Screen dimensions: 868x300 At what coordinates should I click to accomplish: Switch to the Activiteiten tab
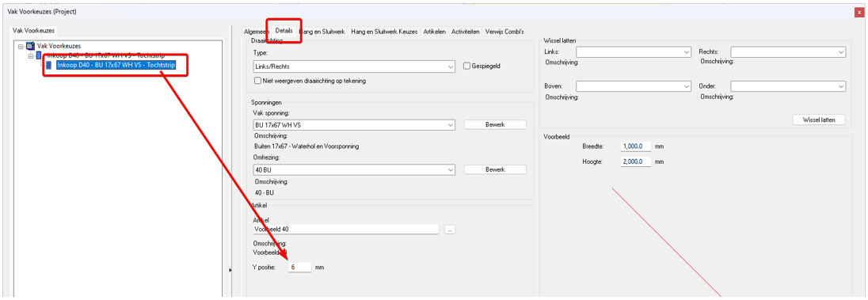[465, 32]
